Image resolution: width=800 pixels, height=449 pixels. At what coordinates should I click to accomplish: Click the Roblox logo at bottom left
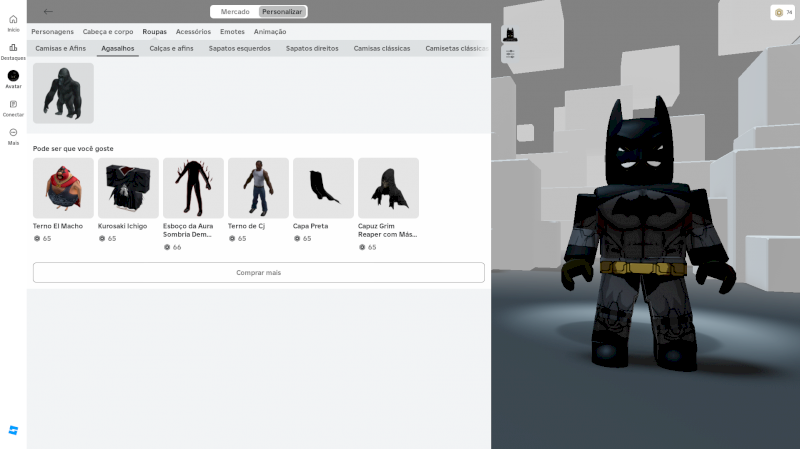pyautogui.click(x=13, y=430)
